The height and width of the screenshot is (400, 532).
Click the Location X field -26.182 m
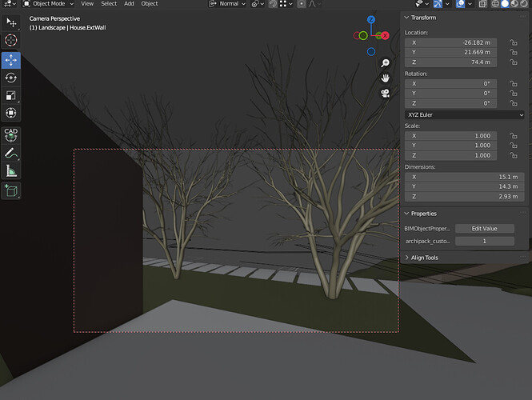(450, 42)
